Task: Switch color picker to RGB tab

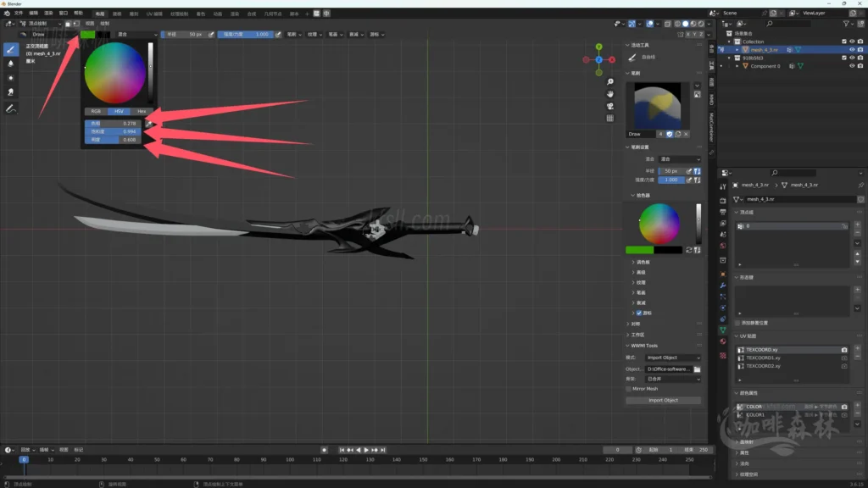Action: 96,111
